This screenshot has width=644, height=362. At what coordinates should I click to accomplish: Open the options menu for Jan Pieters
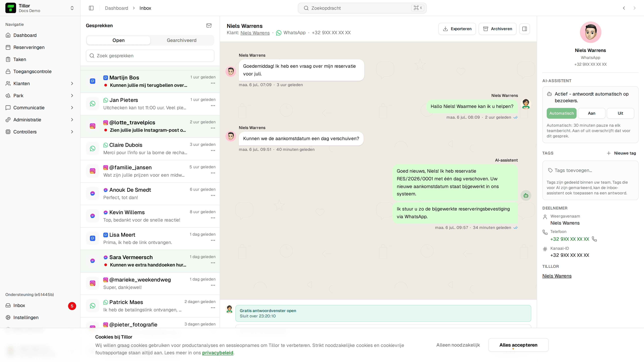[x=213, y=106]
